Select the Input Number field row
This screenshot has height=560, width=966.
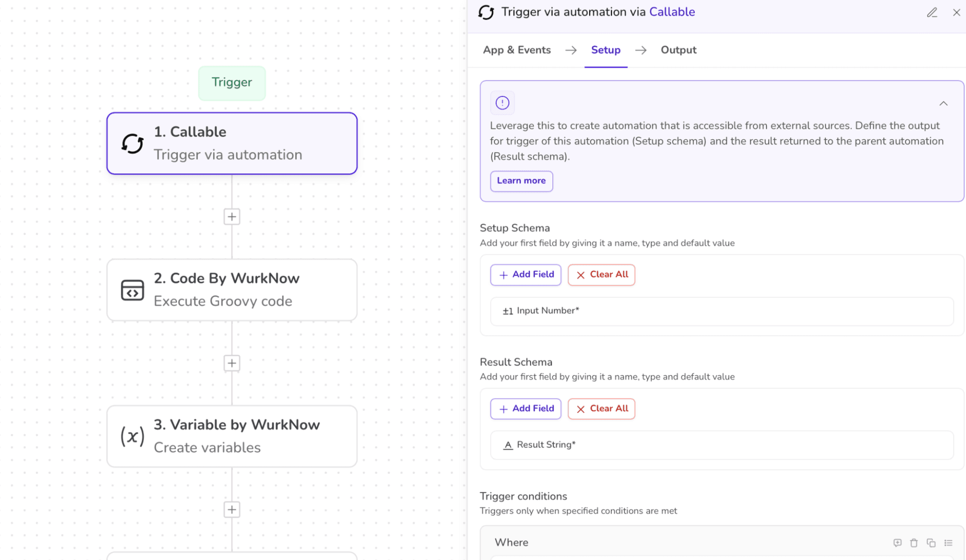click(x=721, y=311)
